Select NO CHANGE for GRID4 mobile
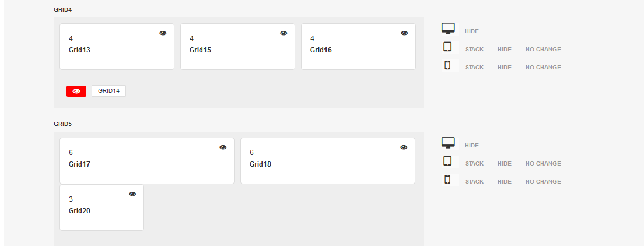 tap(543, 68)
